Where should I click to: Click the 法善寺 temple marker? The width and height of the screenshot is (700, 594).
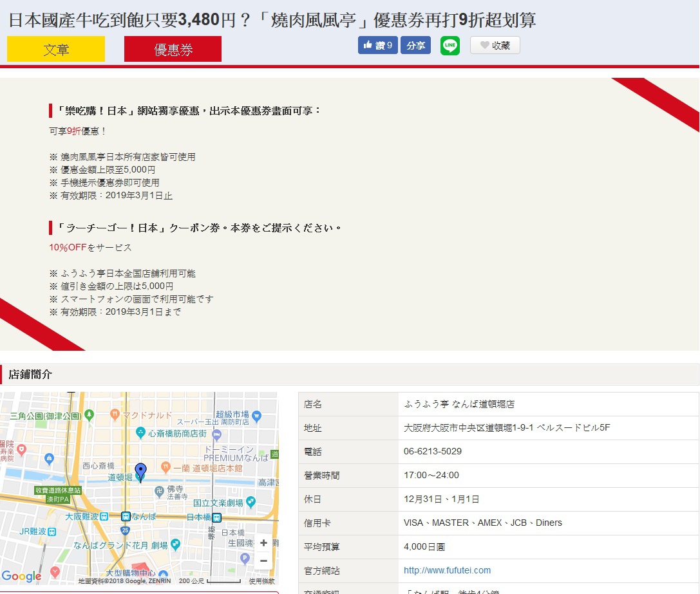tap(159, 492)
